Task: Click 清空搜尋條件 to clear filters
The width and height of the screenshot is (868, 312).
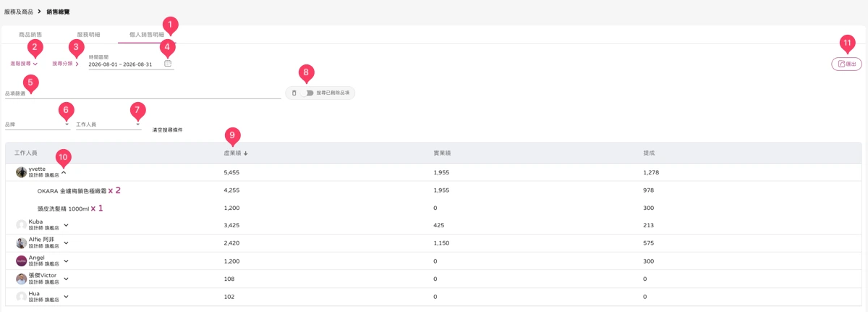Action: point(167,130)
